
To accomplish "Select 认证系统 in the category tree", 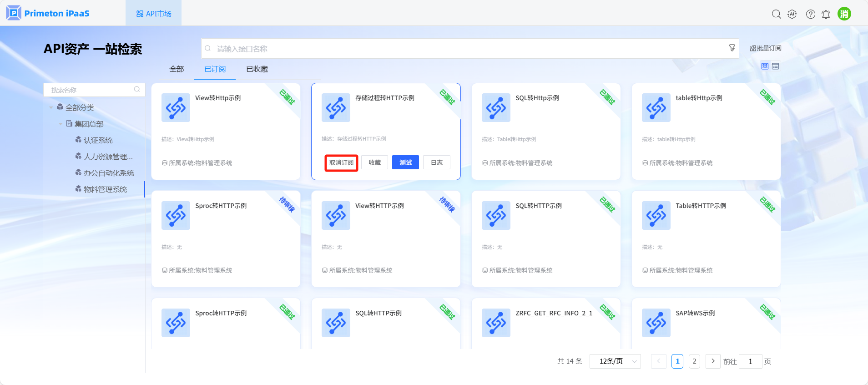I will 98,140.
